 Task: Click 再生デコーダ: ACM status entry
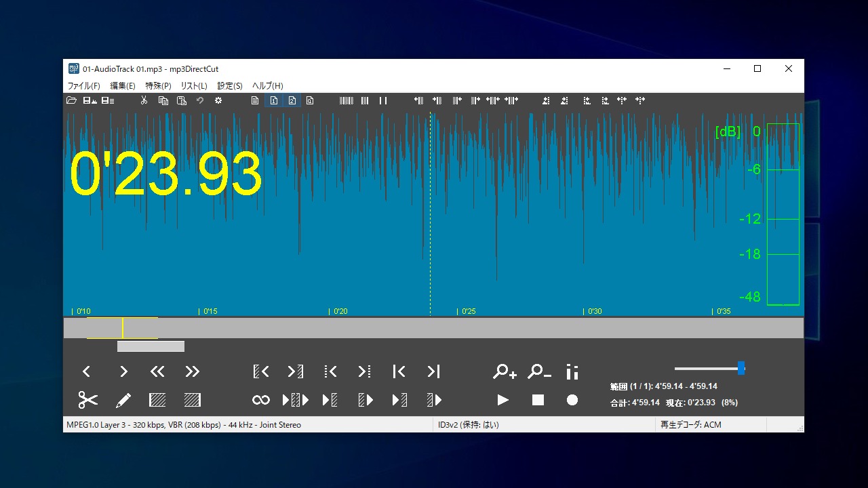691,425
